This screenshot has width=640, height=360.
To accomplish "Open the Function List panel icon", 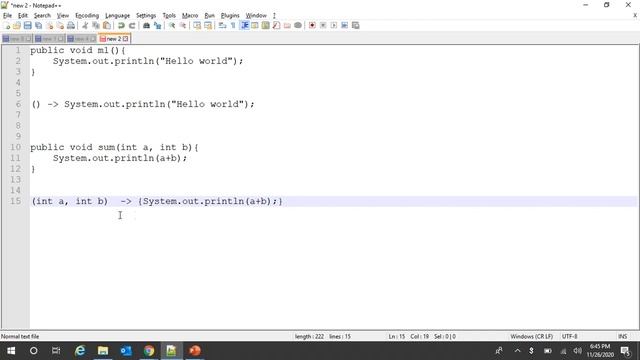I will [x=276, y=26].
